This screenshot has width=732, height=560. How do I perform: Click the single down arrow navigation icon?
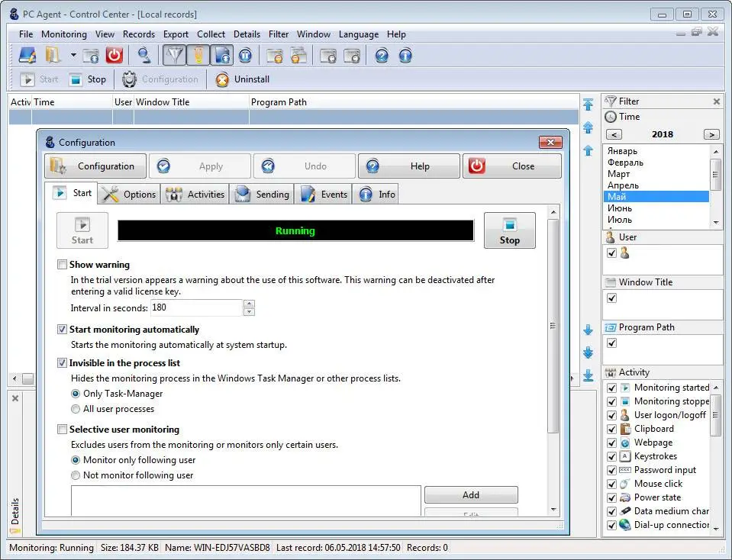pos(589,330)
